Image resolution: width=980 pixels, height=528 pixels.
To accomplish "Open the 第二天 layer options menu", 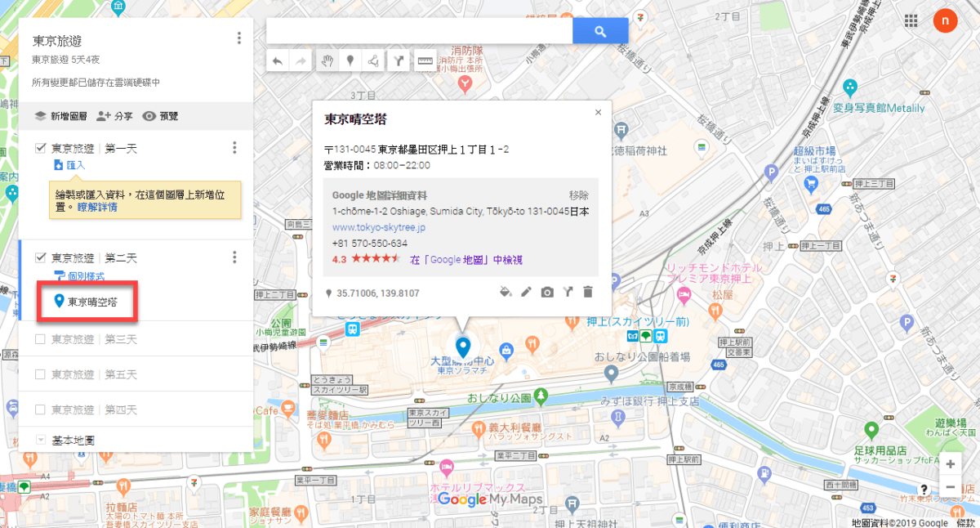I will (234, 257).
